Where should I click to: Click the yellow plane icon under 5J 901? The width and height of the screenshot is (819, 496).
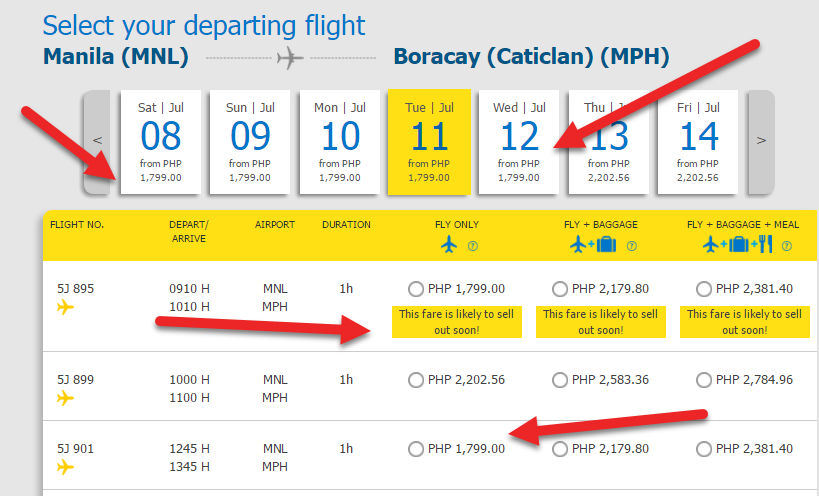click(x=66, y=467)
